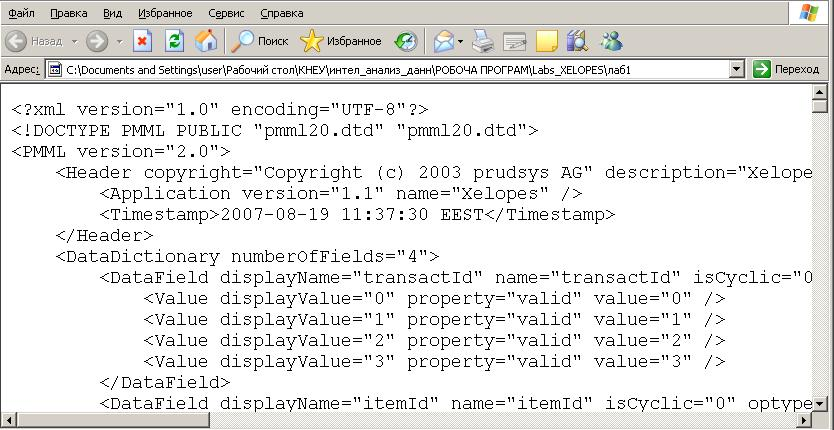Click the vertical scrollbar thumb
Screen dimensions: 834x430
coord(820,106)
